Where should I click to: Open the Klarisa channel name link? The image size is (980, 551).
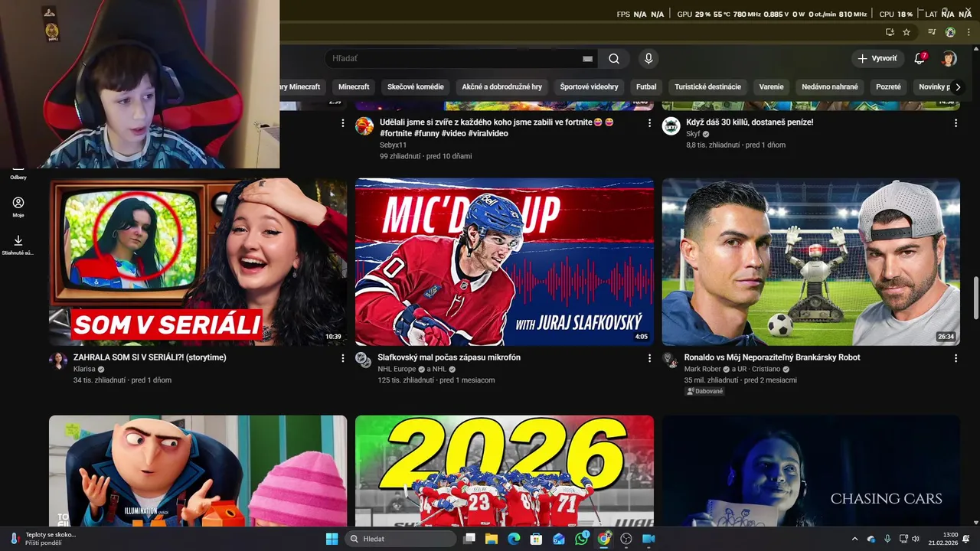[84, 369]
